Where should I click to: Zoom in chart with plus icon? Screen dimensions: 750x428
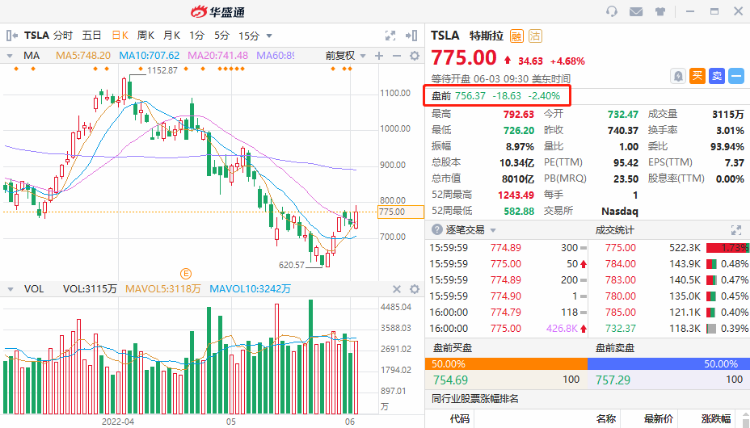pyautogui.click(x=379, y=56)
